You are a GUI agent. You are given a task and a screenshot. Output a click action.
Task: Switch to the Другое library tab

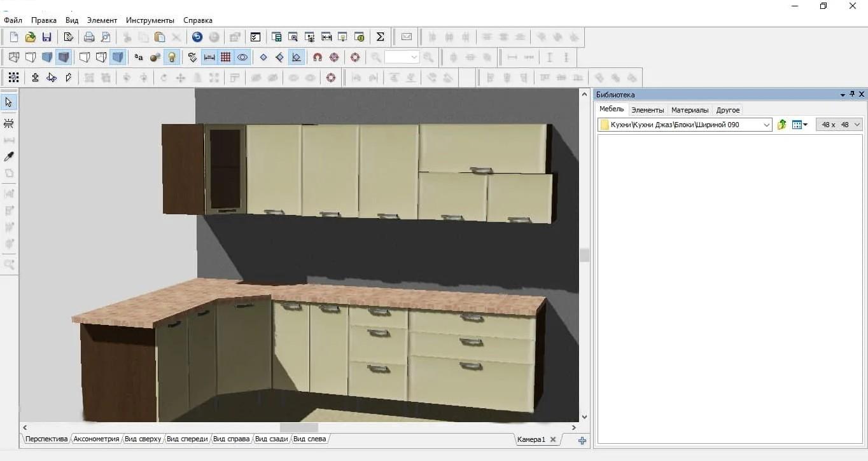[x=728, y=110]
